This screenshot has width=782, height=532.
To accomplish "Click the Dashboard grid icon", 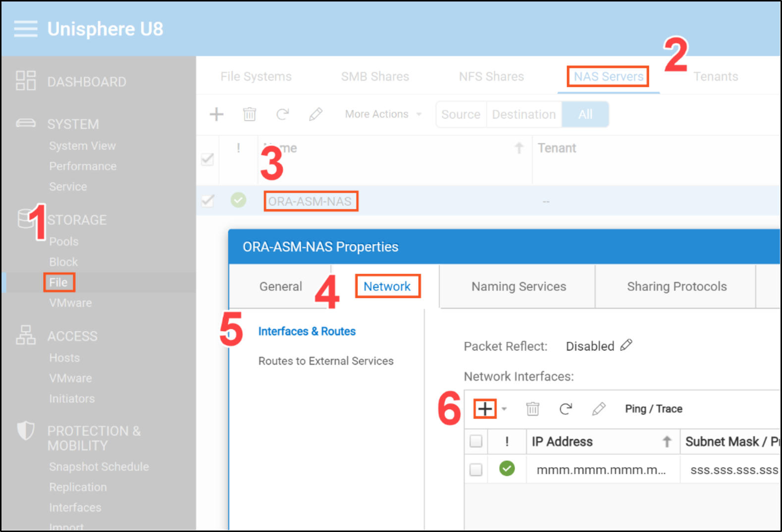I will tap(26, 81).
